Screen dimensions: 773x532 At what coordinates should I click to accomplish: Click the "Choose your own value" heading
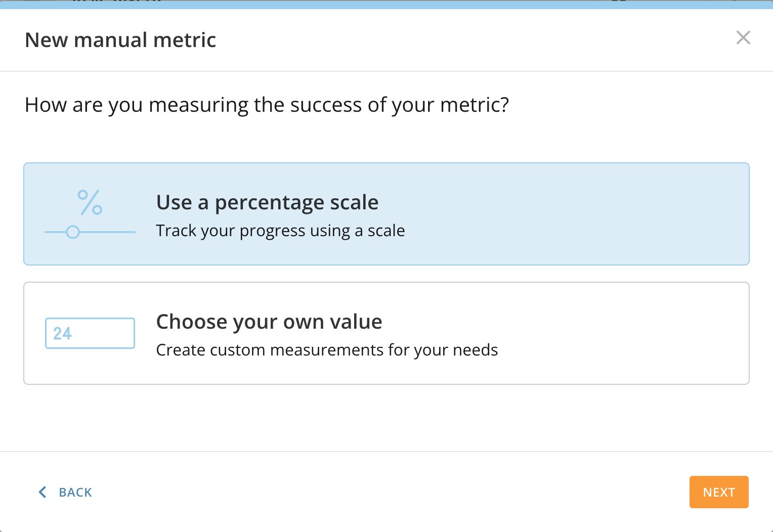[x=269, y=322]
